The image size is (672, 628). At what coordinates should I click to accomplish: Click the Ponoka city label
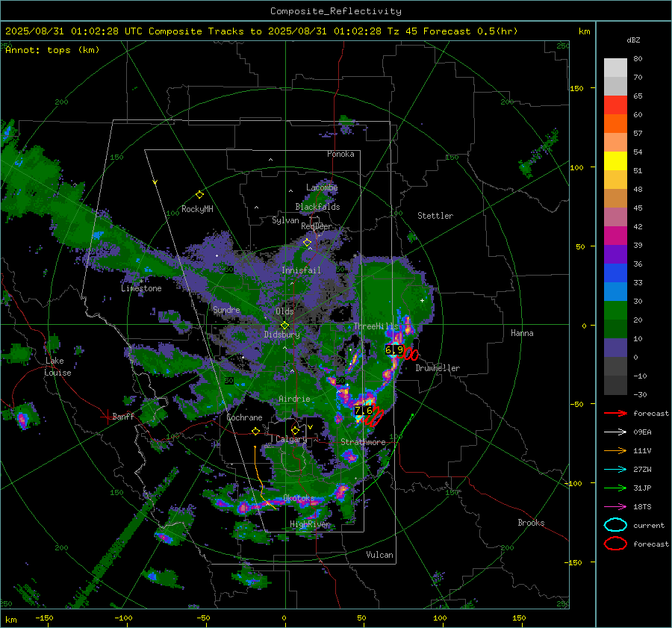pyautogui.click(x=340, y=154)
